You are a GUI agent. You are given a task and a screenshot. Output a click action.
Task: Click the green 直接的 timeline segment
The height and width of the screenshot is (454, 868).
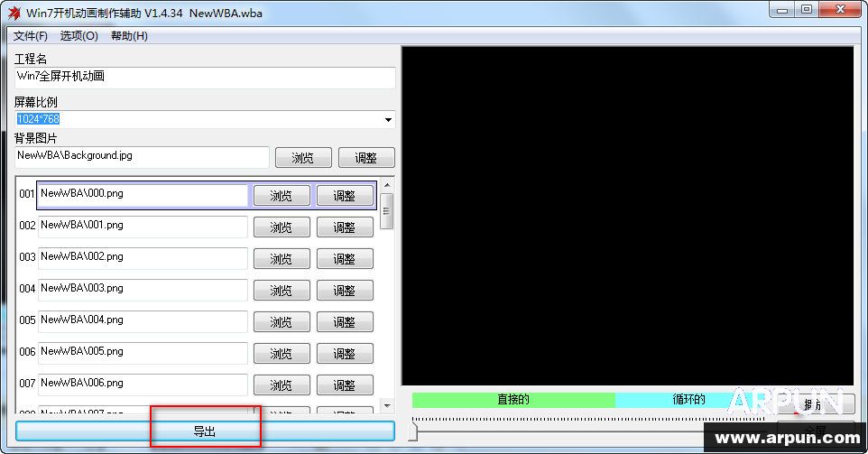(x=513, y=400)
